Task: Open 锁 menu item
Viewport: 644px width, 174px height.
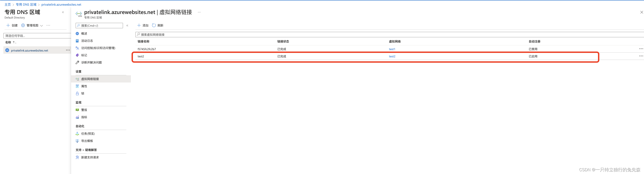Action: tap(83, 93)
